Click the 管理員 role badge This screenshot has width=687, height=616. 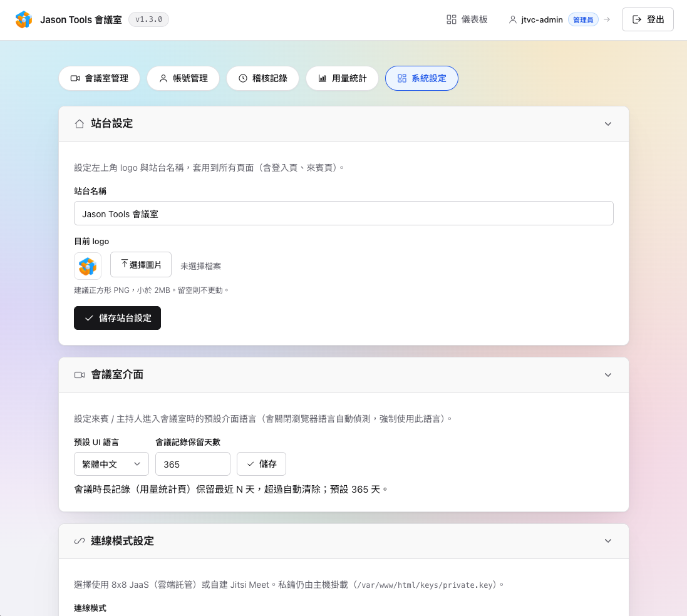[x=583, y=19]
